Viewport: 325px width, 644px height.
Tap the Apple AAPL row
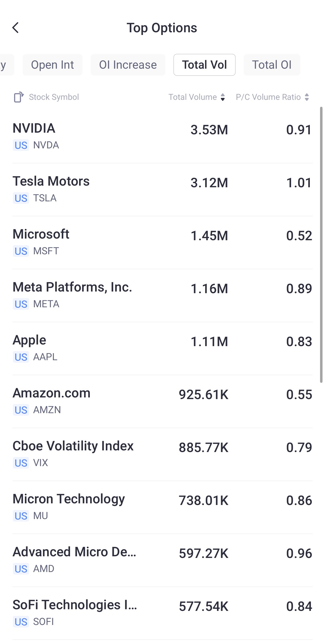[x=162, y=348]
